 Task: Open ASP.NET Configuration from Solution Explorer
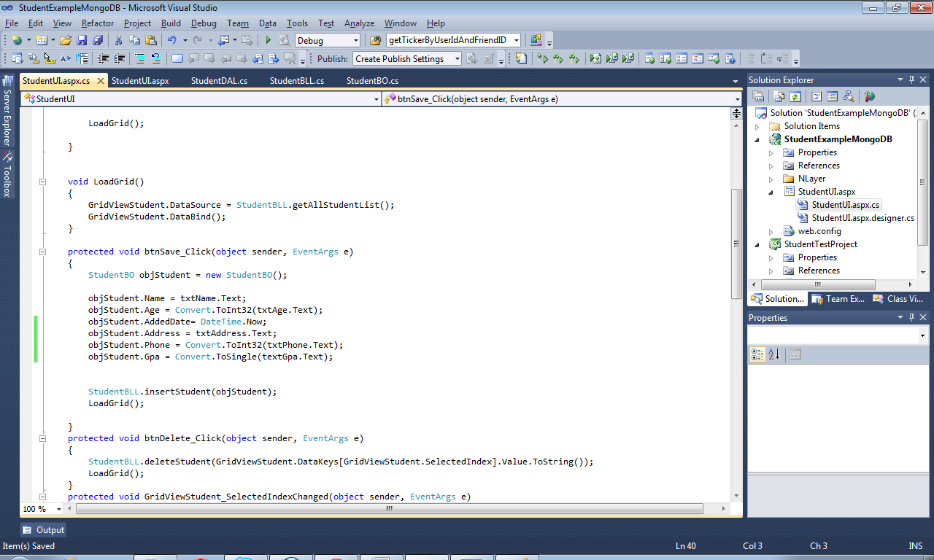point(869,96)
